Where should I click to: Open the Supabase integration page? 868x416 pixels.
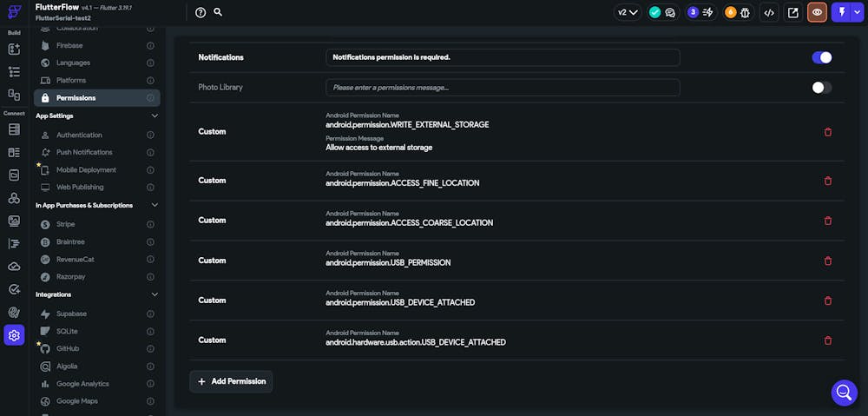[x=71, y=314]
